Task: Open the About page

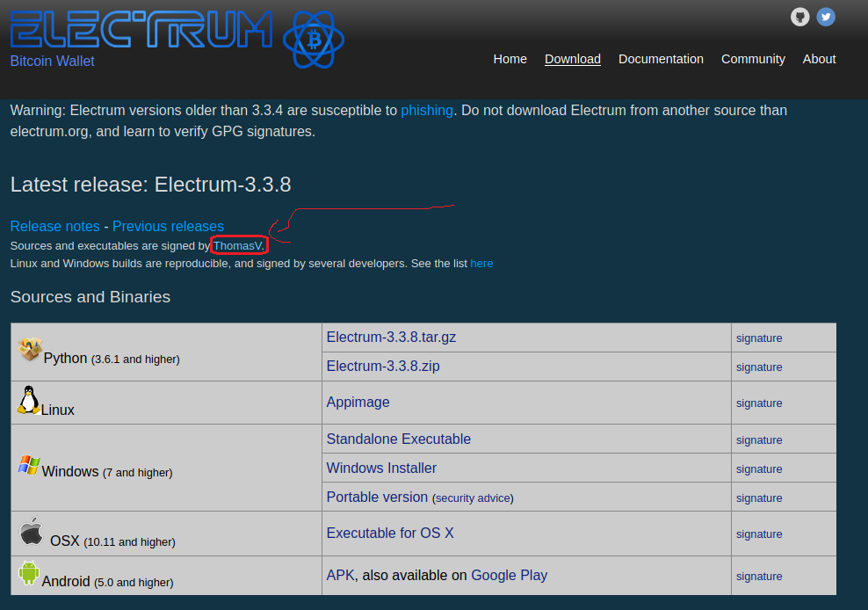Action: (x=820, y=59)
